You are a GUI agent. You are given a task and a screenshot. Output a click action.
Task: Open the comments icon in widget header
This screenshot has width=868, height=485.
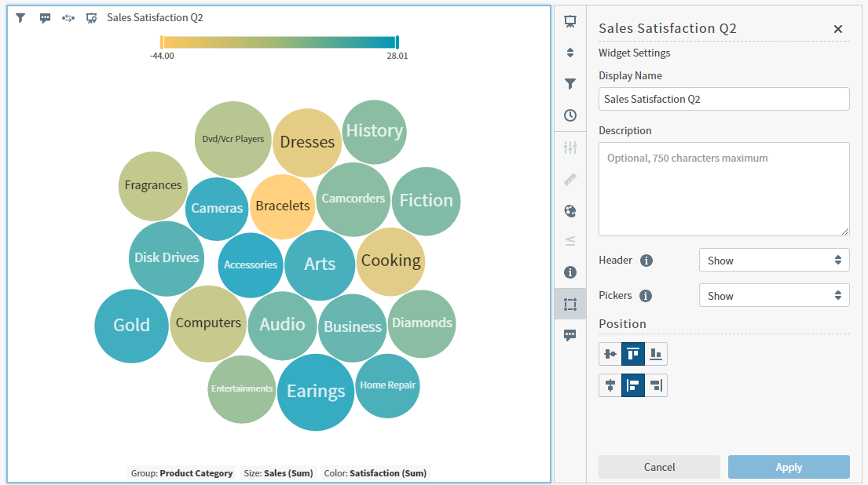[x=45, y=18]
